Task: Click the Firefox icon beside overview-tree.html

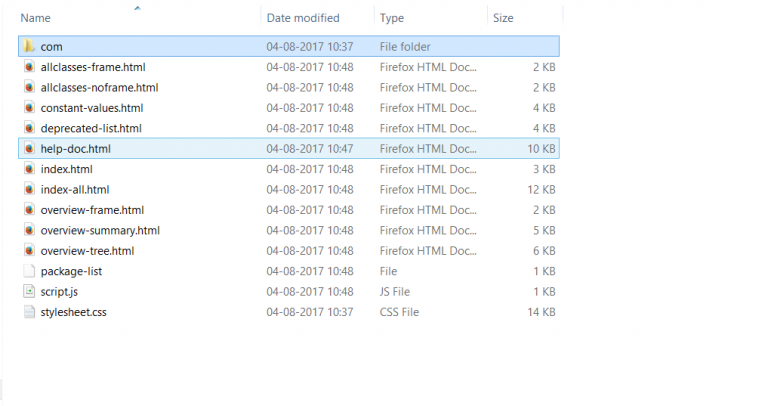Action: (x=29, y=251)
